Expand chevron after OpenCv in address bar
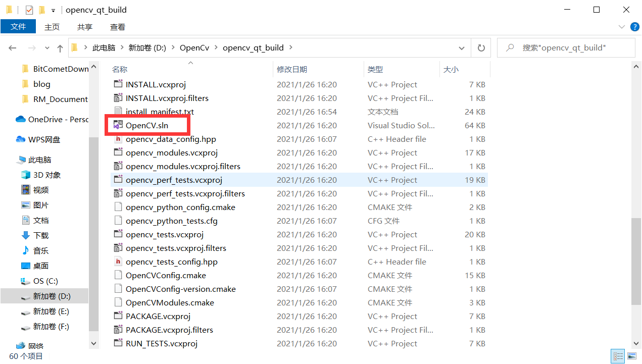Screen dimensions: 642x364 pos(216,48)
